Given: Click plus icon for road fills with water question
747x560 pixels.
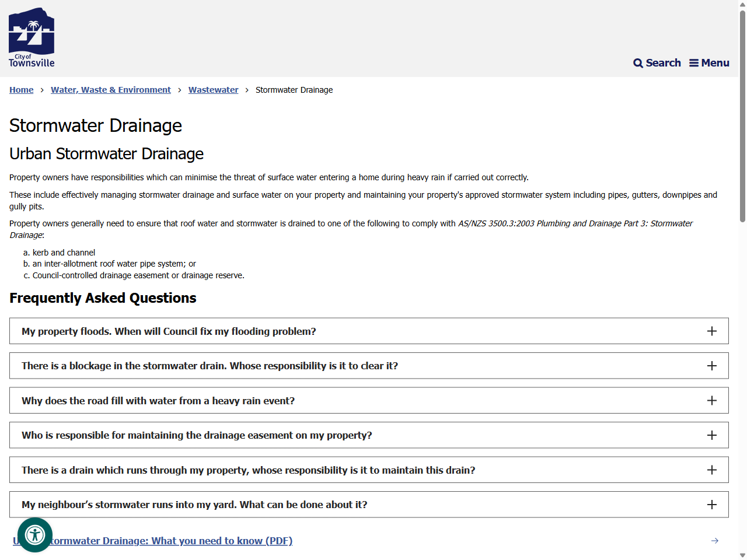Looking at the screenshot, I should pos(712,401).
